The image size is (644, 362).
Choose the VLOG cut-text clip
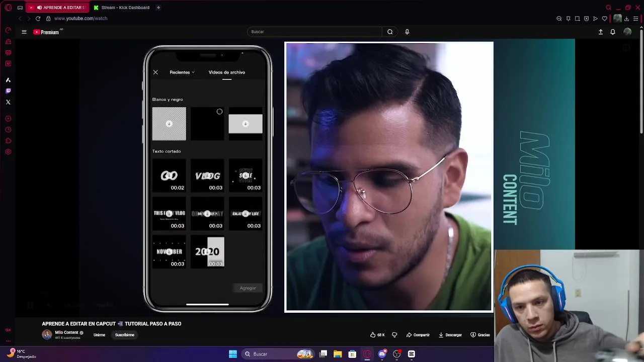click(207, 175)
